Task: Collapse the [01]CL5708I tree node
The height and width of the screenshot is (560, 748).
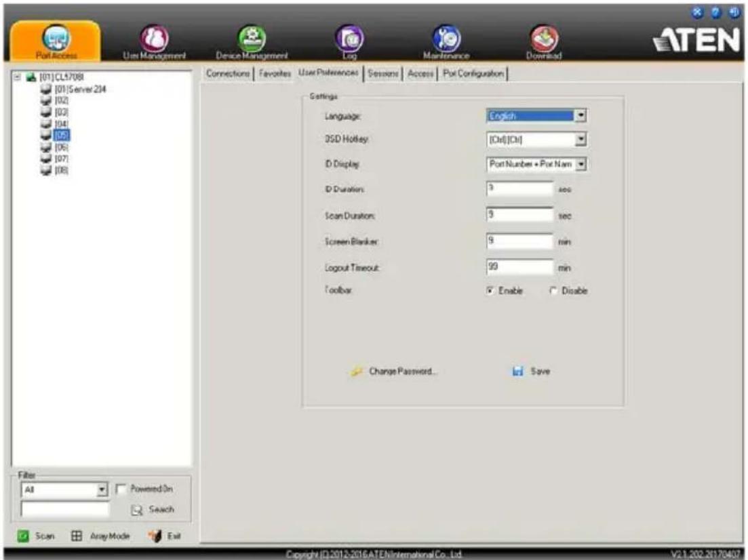Action: pyautogui.click(x=17, y=77)
